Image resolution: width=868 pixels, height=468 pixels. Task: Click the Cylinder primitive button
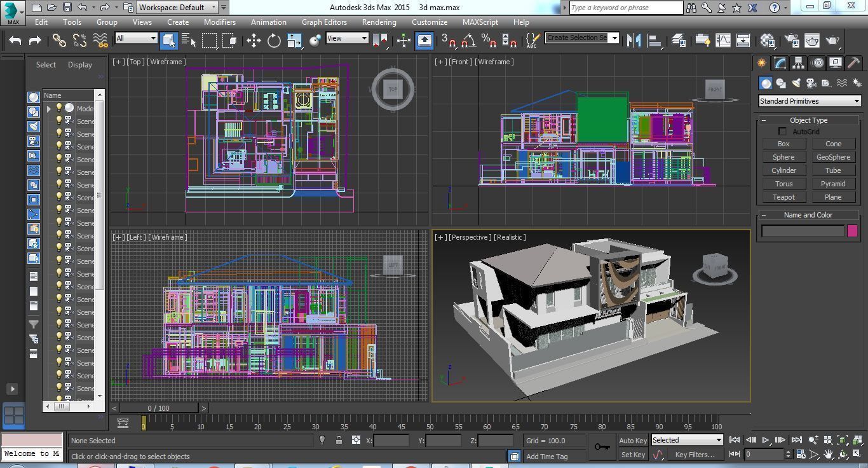tap(783, 170)
